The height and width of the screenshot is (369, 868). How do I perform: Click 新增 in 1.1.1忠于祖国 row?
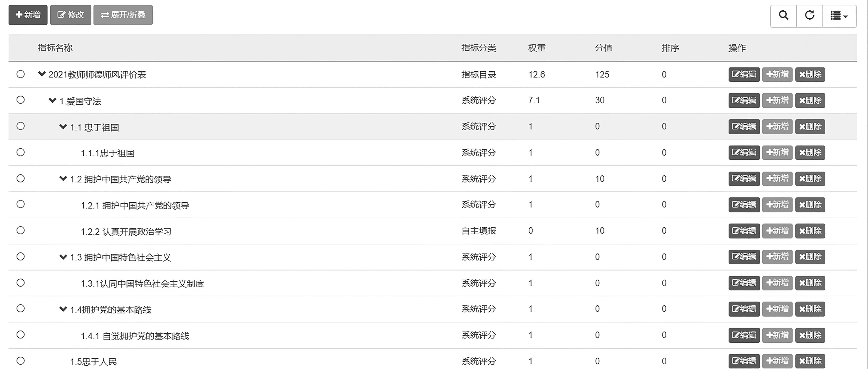coord(777,152)
